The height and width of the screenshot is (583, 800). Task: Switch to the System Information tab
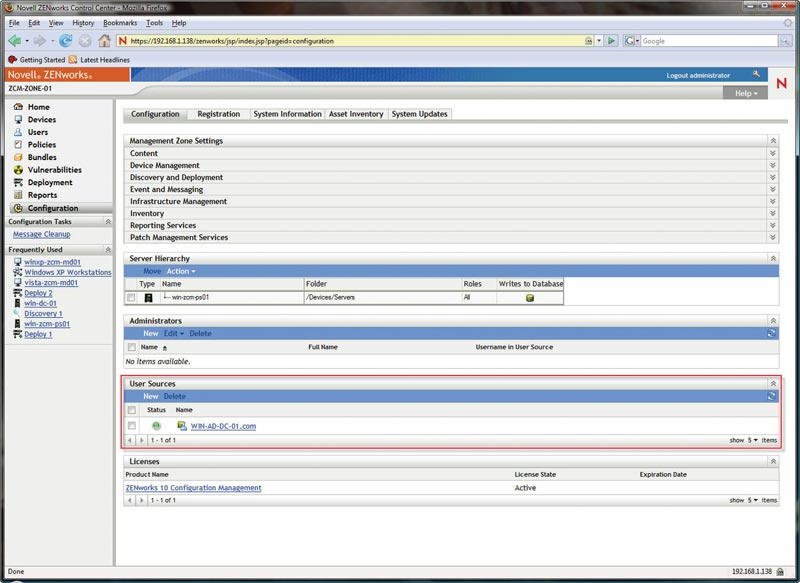(287, 114)
